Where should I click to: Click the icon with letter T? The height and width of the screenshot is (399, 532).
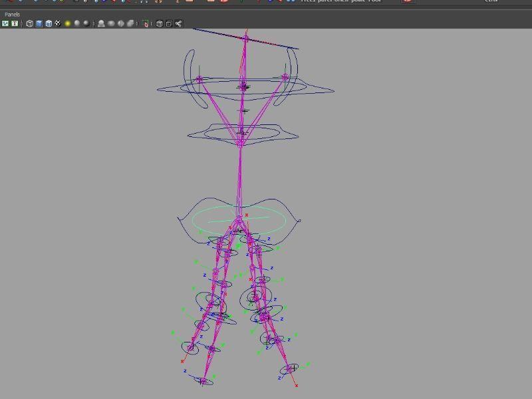point(15,23)
